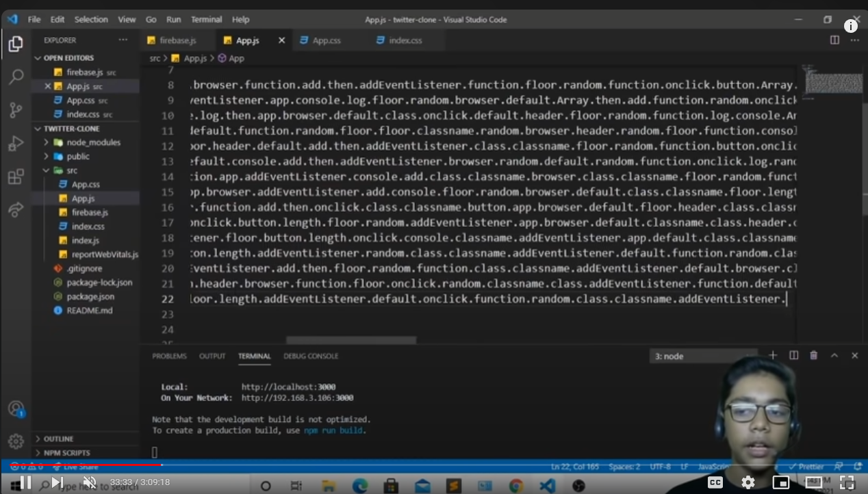Open package.json in the explorer
Image resolution: width=868 pixels, height=494 pixels.
coord(90,296)
